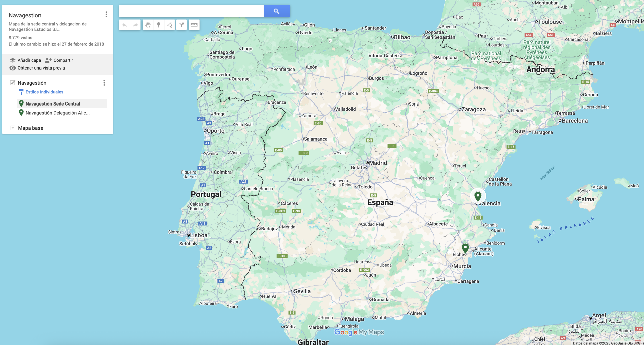This screenshot has width=644, height=345.
Task: Select the draw line tool
Action: 170,25
